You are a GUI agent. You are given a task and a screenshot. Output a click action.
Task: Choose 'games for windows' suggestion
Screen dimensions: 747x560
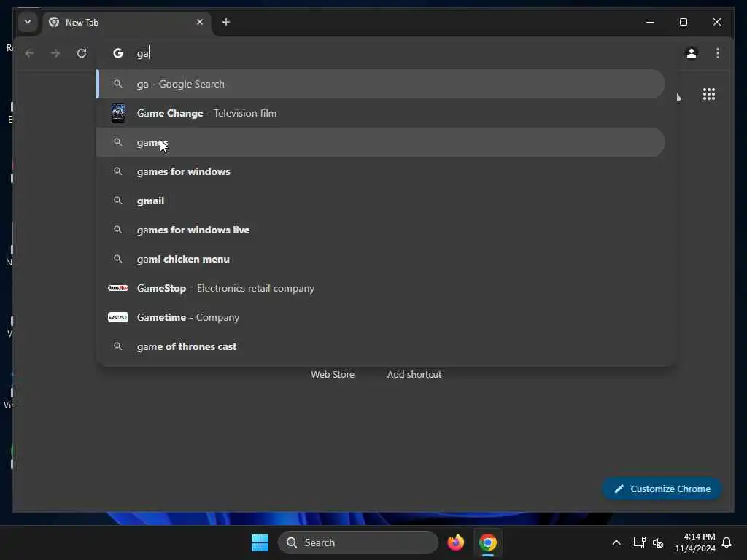pyautogui.click(x=381, y=171)
